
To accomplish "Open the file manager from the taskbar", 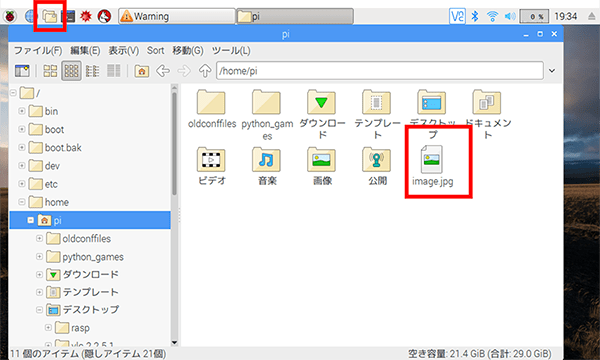I will (50, 16).
